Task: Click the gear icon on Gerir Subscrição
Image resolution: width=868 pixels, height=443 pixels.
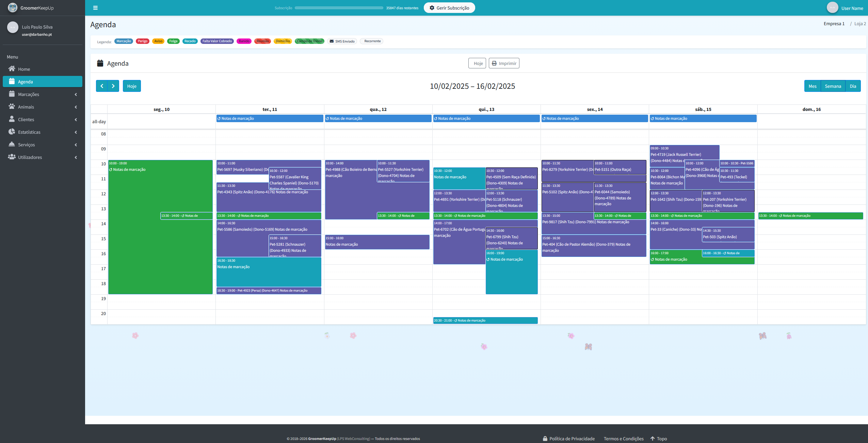Action: click(431, 7)
